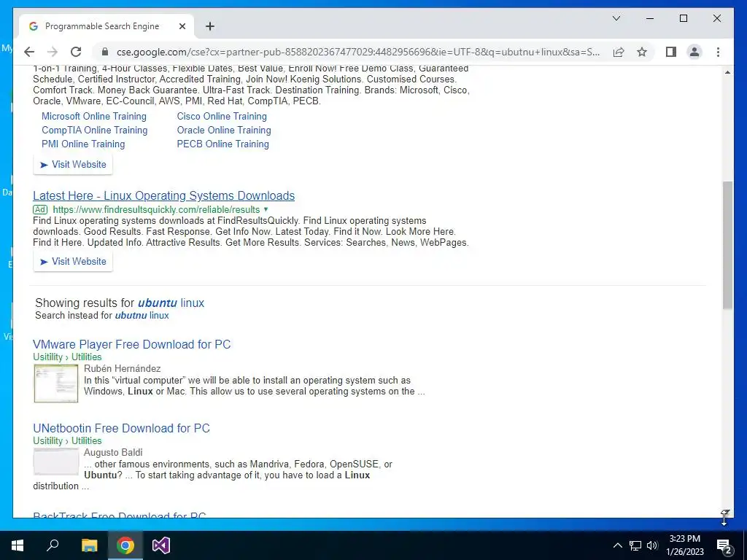The image size is (747, 560).
Task: Open VMware Player Free Download result
Action: pos(131,344)
